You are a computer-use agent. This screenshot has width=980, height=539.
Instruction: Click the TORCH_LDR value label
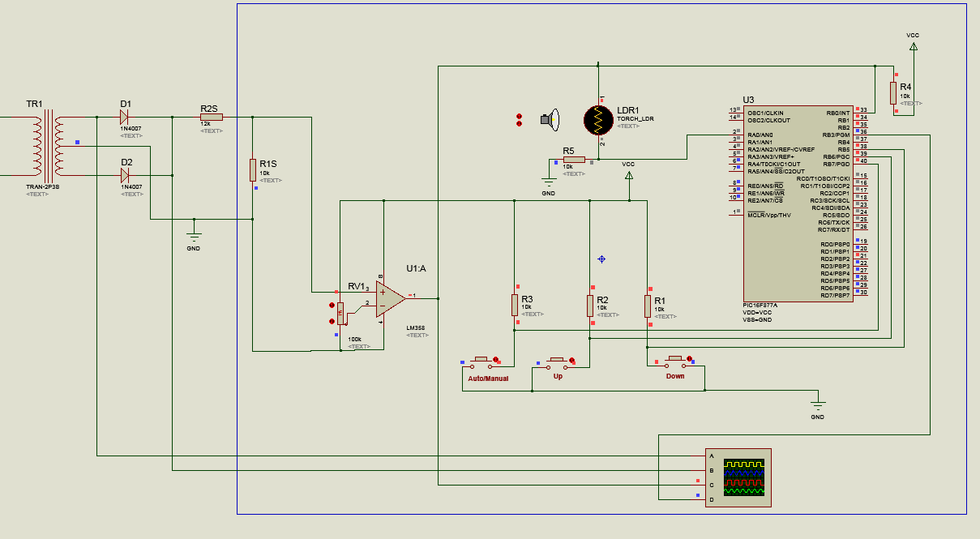tap(635, 118)
